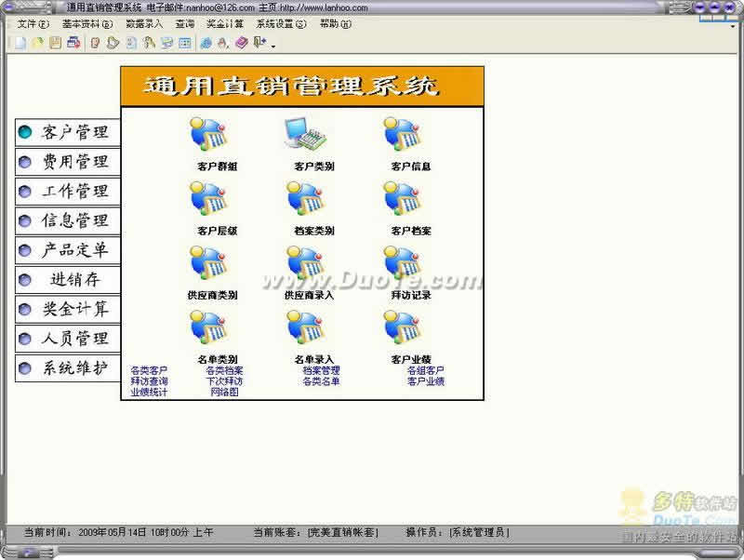Select 费用管理 in the sidebar
This screenshot has width=744, height=560.
(x=68, y=162)
